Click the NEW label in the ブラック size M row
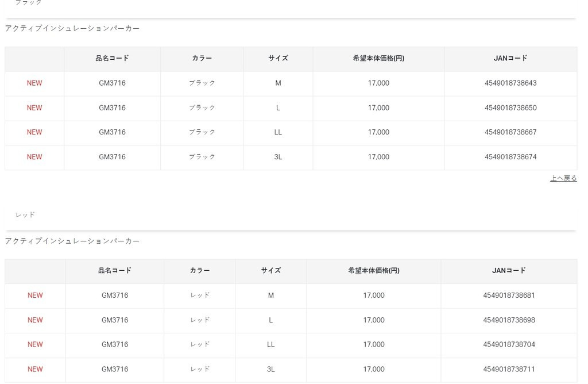588x384 pixels. point(34,83)
